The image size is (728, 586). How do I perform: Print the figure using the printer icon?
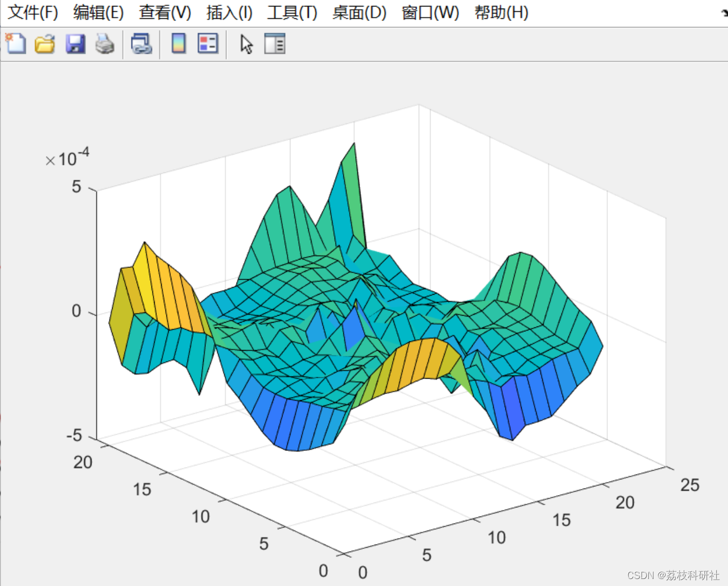point(105,44)
